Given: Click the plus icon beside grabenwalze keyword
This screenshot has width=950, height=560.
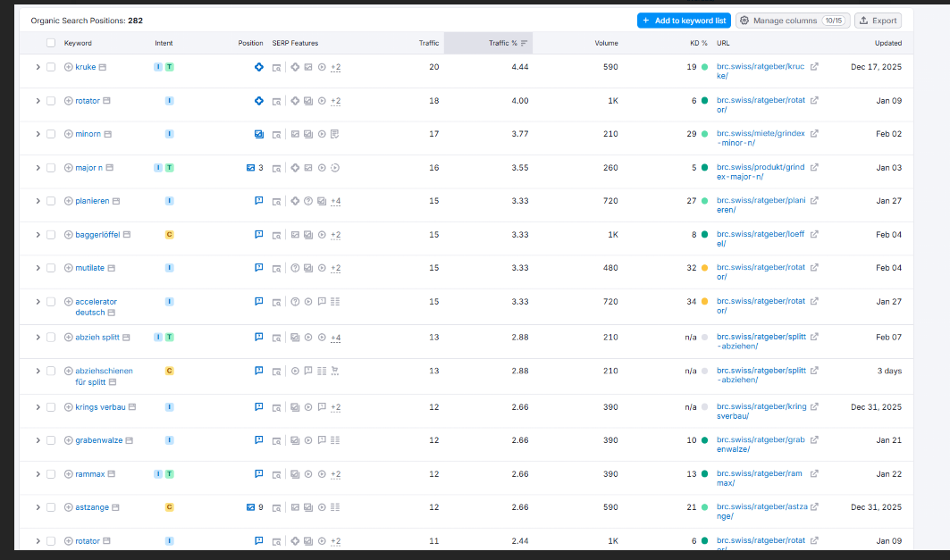Looking at the screenshot, I should pyautogui.click(x=69, y=440).
